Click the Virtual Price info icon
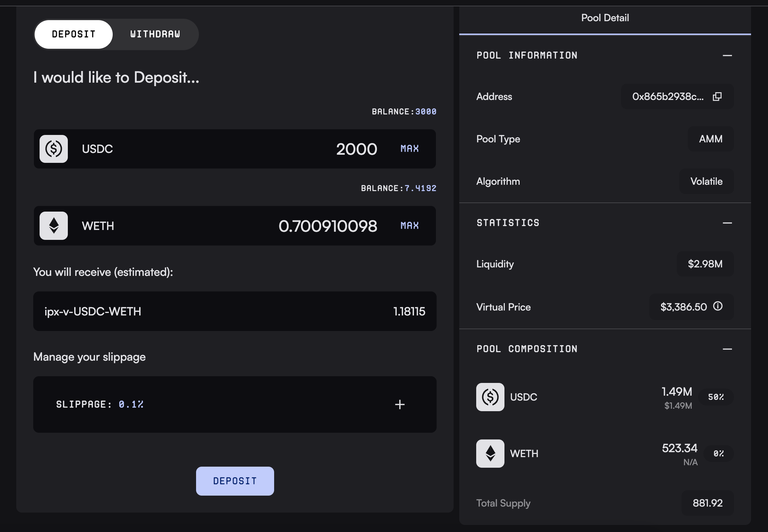The height and width of the screenshot is (532, 768). pyautogui.click(x=717, y=306)
